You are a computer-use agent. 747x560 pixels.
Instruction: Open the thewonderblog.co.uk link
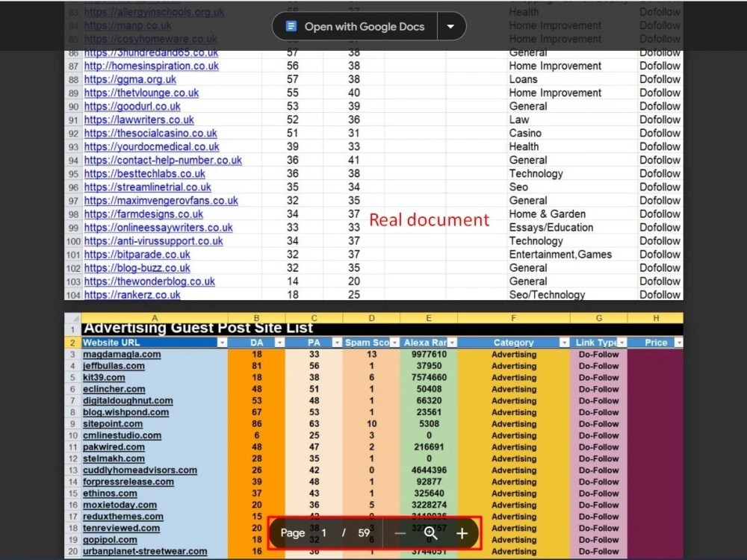click(149, 281)
